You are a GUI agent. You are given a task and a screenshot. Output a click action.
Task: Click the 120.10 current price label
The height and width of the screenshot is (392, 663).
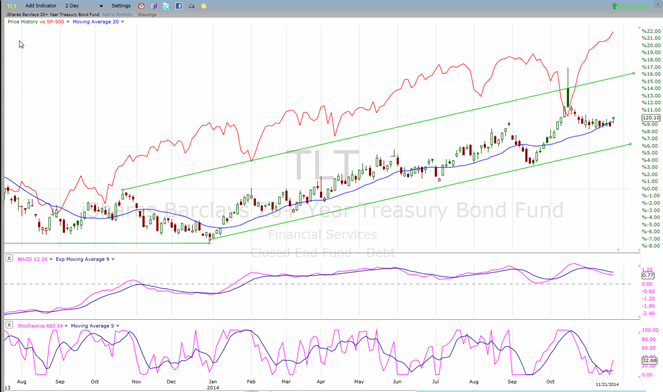tap(651, 118)
